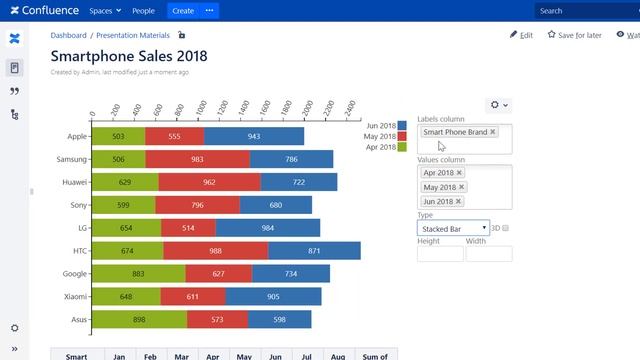
Task: Open the Blog quote icon in the sidebar
Action: (x=15, y=91)
